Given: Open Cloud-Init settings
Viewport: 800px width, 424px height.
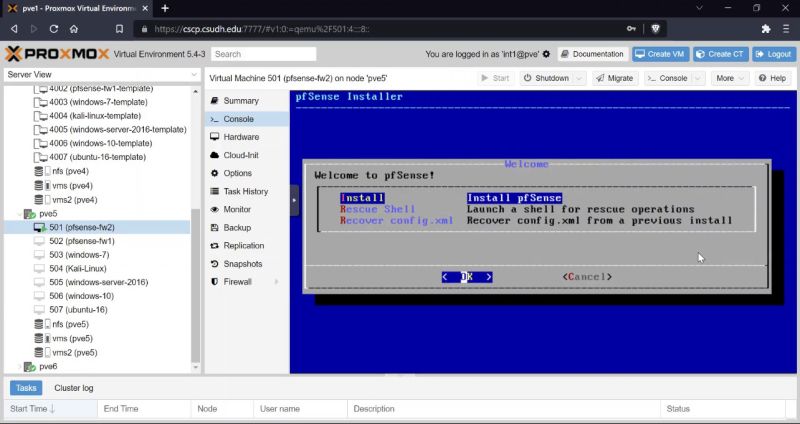Looking at the screenshot, I should 247,155.
